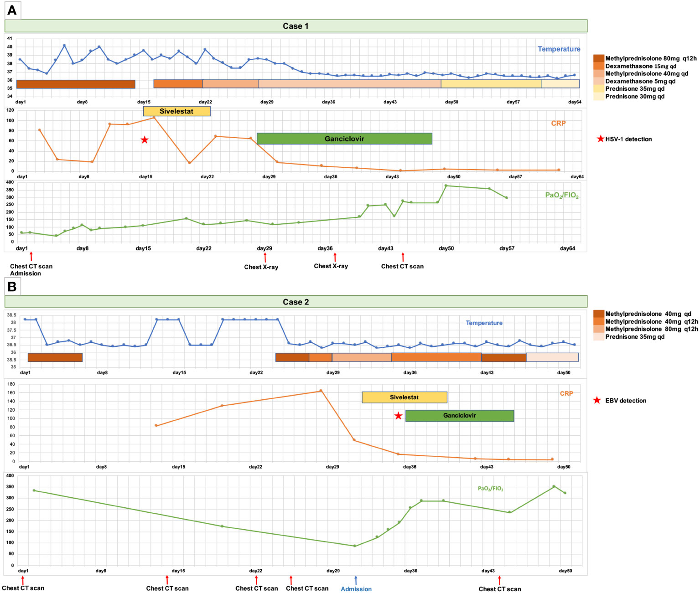The image size is (700, 593).
Task: Click the red star in Case 1 CRP chart
Action: click(145, 140)
